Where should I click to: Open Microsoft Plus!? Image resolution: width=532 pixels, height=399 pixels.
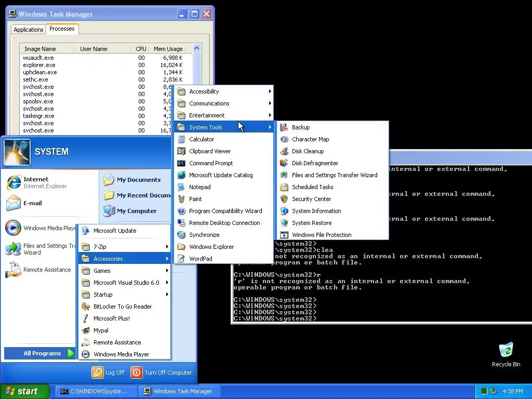[125, 318]
